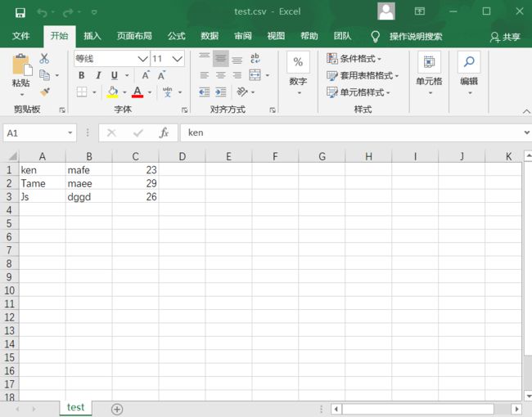Click Merge and Center icon
The image size is (532, 417).
pos(255,75)
